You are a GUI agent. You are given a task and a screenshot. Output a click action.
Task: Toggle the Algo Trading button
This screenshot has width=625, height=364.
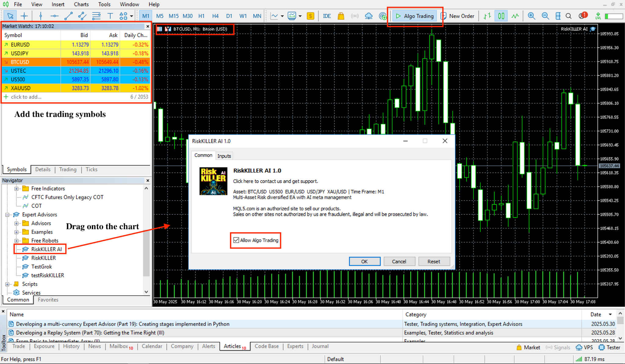pos(415,16)
